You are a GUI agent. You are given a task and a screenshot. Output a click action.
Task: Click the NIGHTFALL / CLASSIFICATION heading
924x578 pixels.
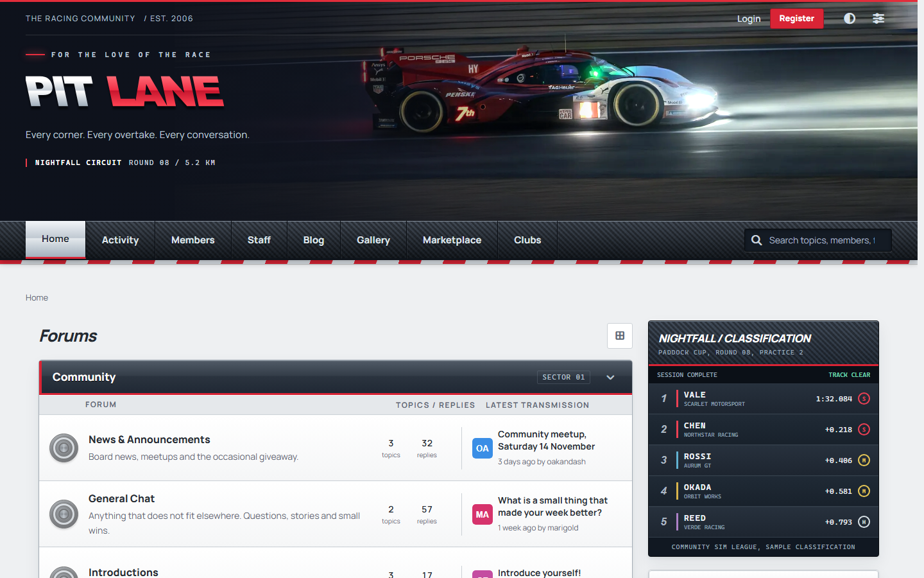pyautogui.click(x=735, y=338)
